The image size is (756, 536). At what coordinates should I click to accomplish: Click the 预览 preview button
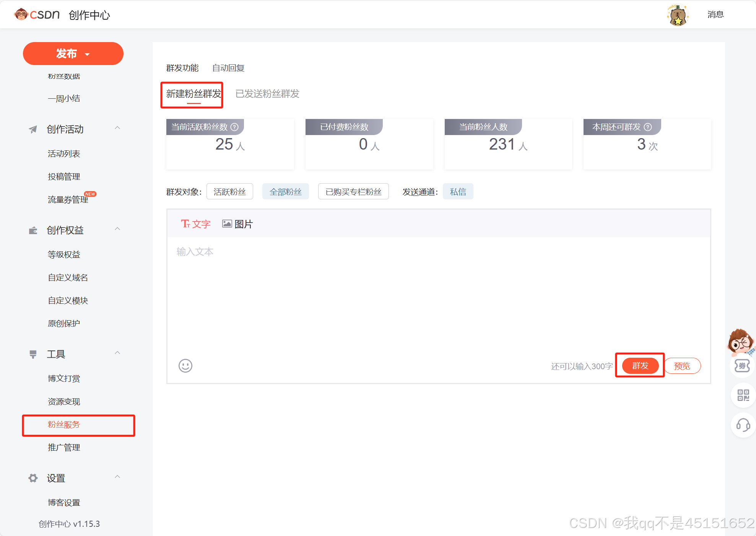(x=682, y=366)
